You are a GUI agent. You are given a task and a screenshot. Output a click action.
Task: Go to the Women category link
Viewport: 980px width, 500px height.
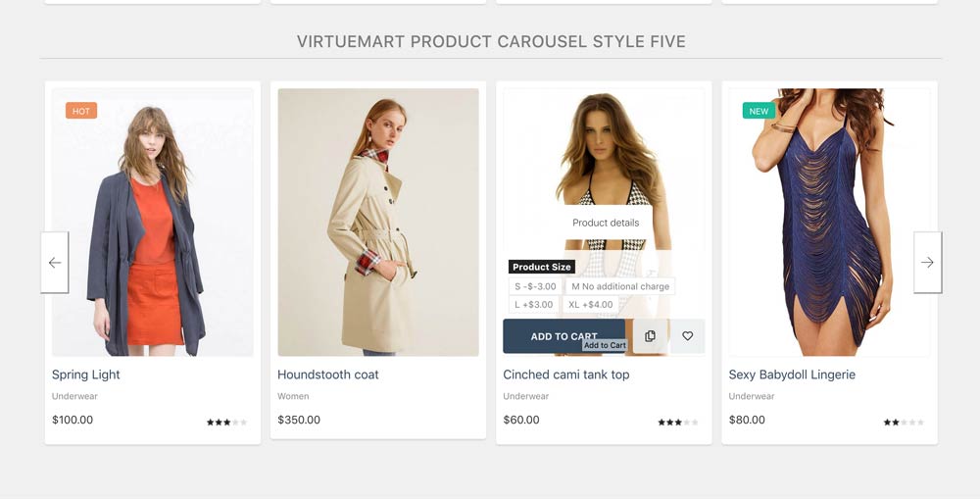293,397
